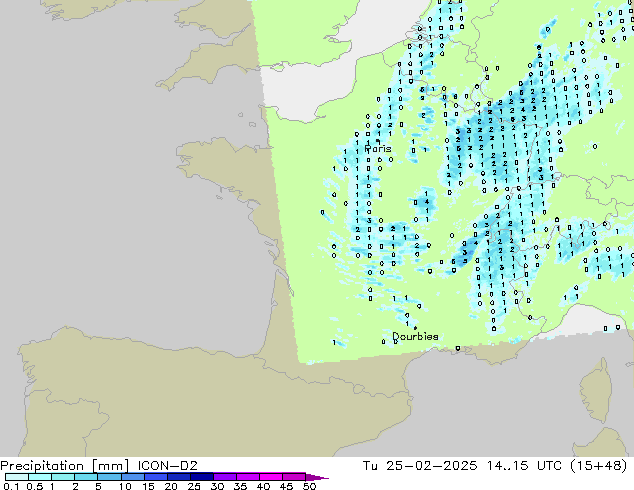Click the legend tick label '0.5'
This screenshot has width=634, height=490.
34,486
